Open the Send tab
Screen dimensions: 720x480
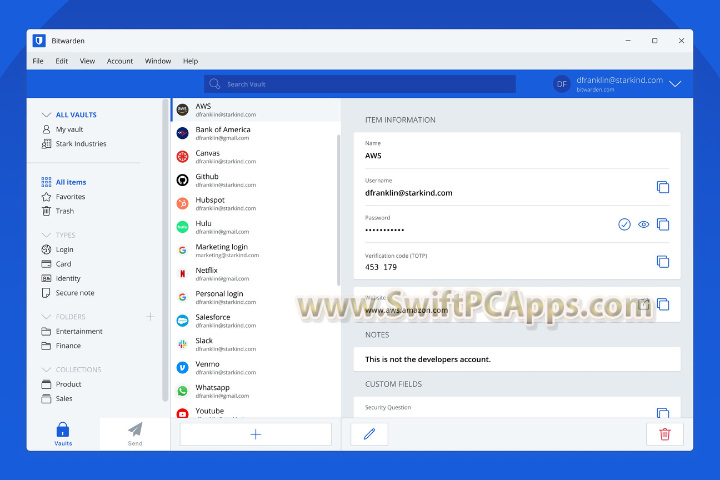[x=135, y=434]
